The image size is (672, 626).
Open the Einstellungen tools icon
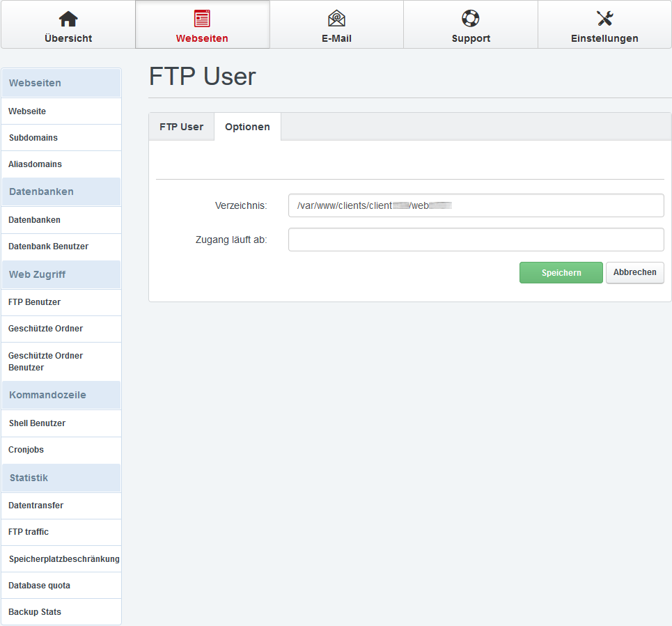tap(604, 19)
